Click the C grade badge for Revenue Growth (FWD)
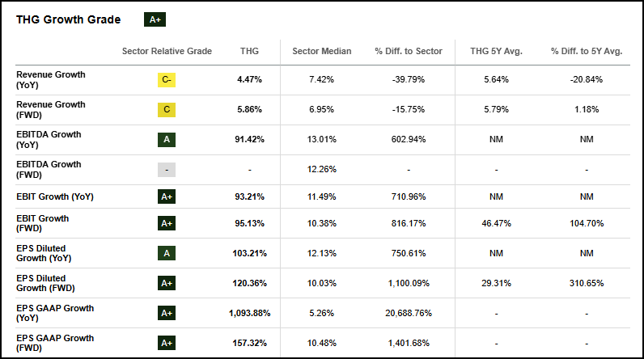Viewport: 644px width, 359px height. pos(167,109)
